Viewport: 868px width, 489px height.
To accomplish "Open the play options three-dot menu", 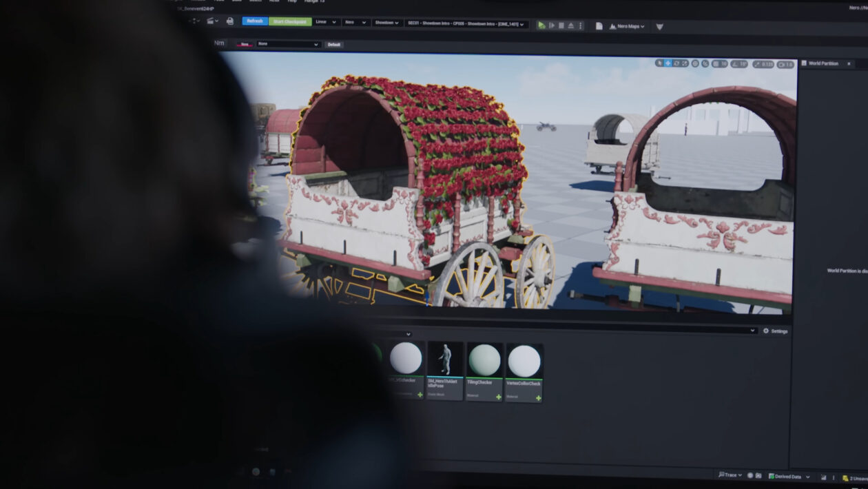I will 580,26.
